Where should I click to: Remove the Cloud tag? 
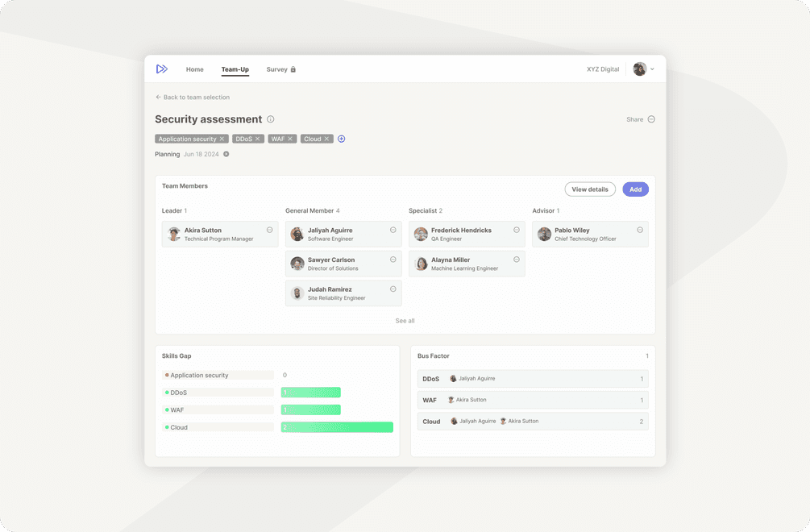tap(327, 139)
